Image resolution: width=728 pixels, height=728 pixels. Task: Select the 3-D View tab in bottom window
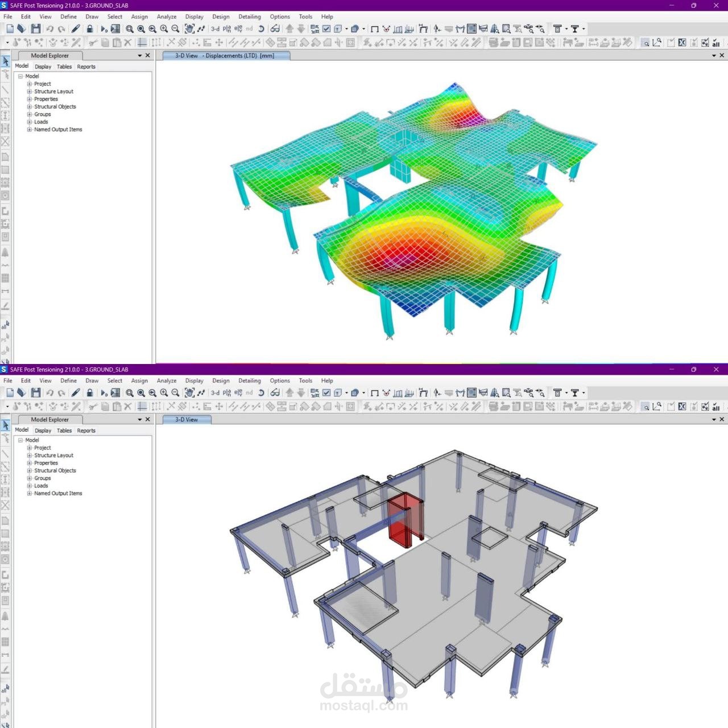pyautogui.click(x=187, y=420)
